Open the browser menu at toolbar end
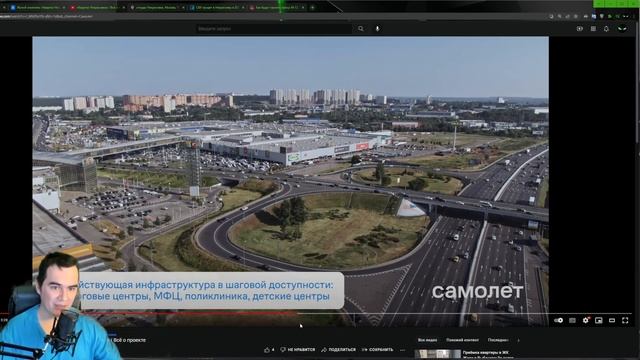 tap(634, 17)
